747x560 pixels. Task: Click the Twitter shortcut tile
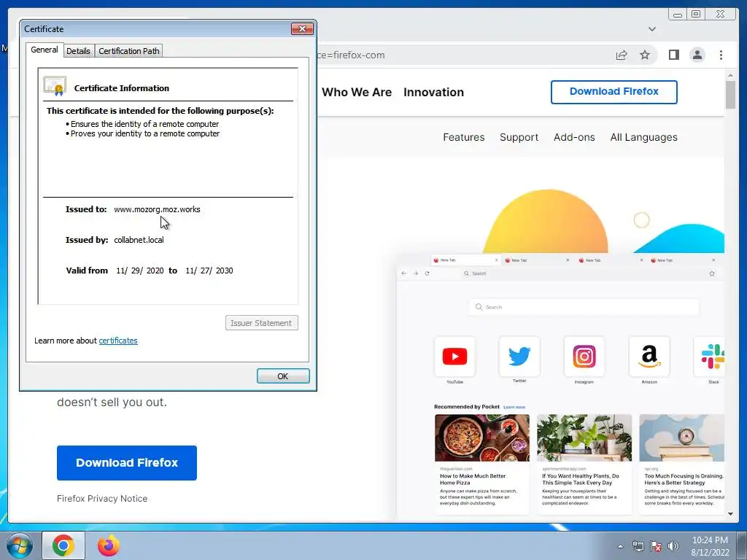tap(519, 357)
